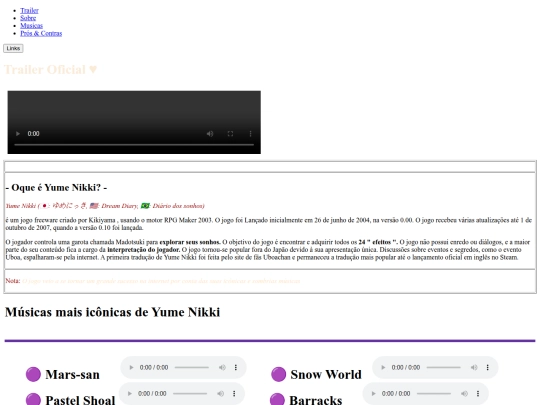Seek on the Barracks audio slider

coord(434,393)
